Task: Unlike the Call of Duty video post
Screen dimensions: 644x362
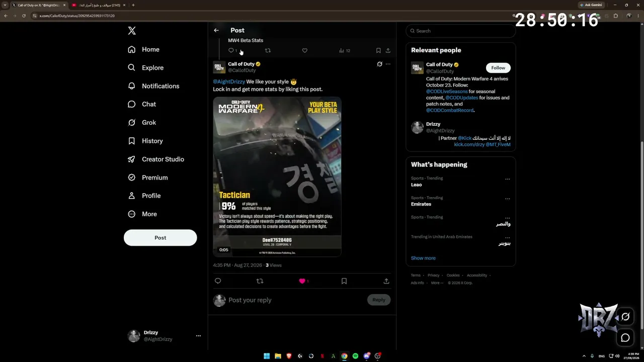Action: [302, 281]
